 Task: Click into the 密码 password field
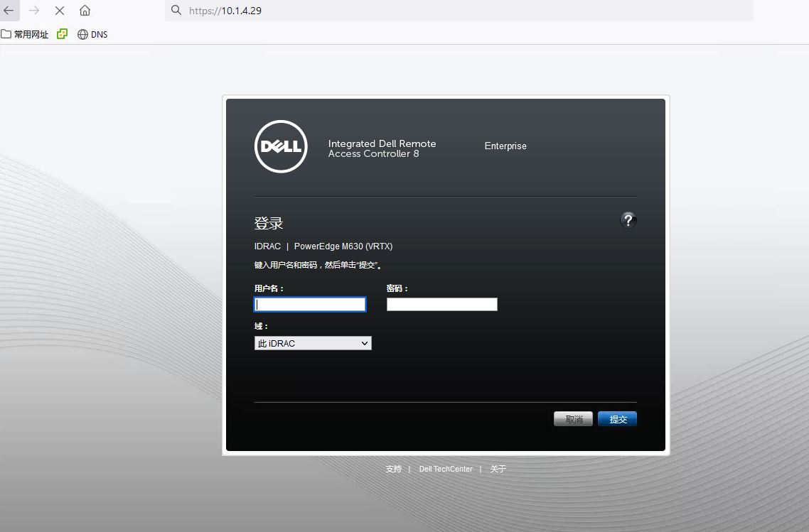(441, 305)
